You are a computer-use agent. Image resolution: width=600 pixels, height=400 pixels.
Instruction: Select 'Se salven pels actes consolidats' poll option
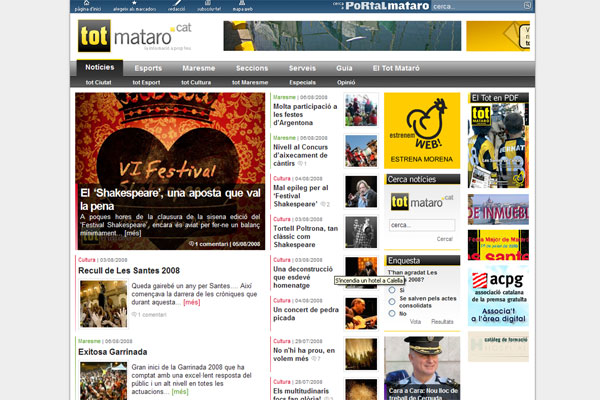[x=391, y=301]
